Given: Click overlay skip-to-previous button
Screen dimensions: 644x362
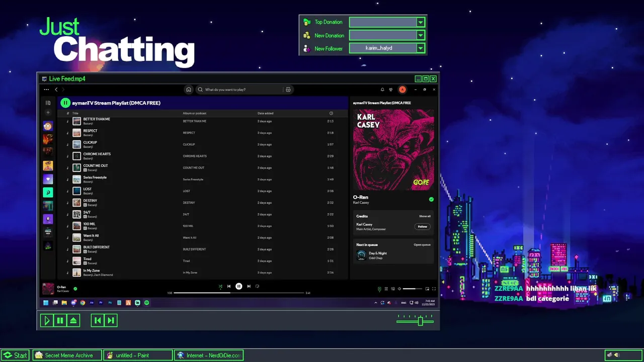Looking at the screenshot, I should (x=98, y=320).
